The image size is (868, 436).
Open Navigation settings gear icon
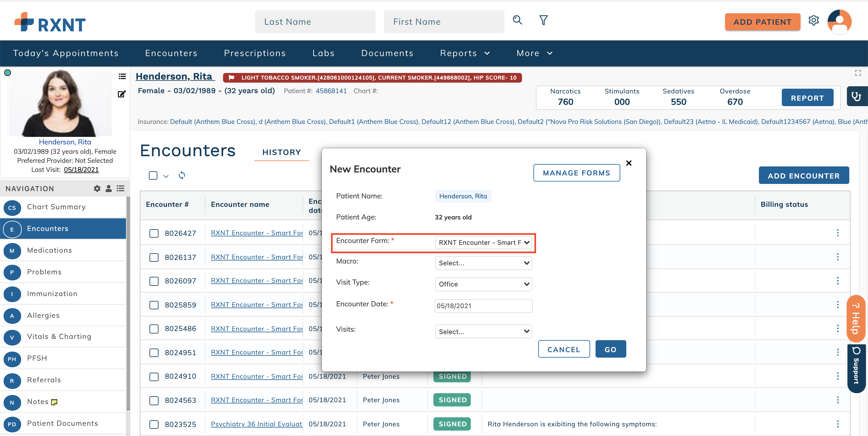[x=97, y=188]
